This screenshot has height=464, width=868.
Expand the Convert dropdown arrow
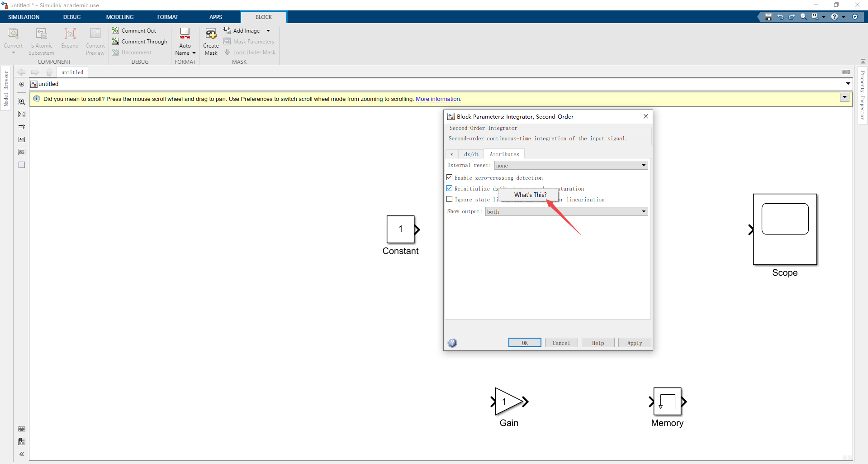coord(14,53)
